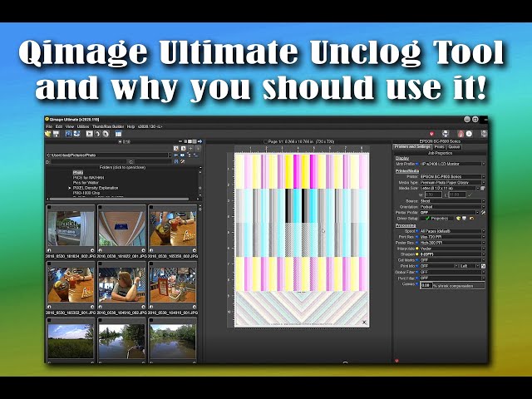This screenshot has width=532, height=399.
Task: Tick selection box on second thumbnail in top row
Action: point(100,207)
